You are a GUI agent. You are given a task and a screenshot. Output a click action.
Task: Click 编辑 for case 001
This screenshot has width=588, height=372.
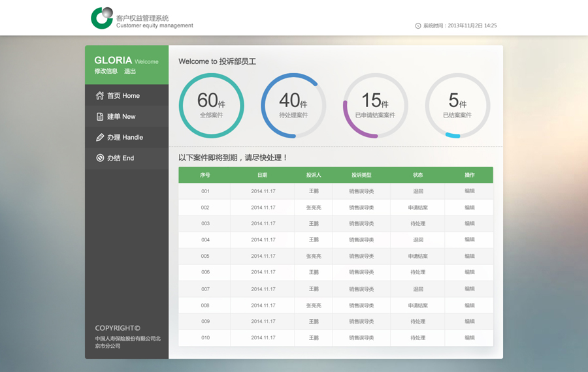point(469,191)
